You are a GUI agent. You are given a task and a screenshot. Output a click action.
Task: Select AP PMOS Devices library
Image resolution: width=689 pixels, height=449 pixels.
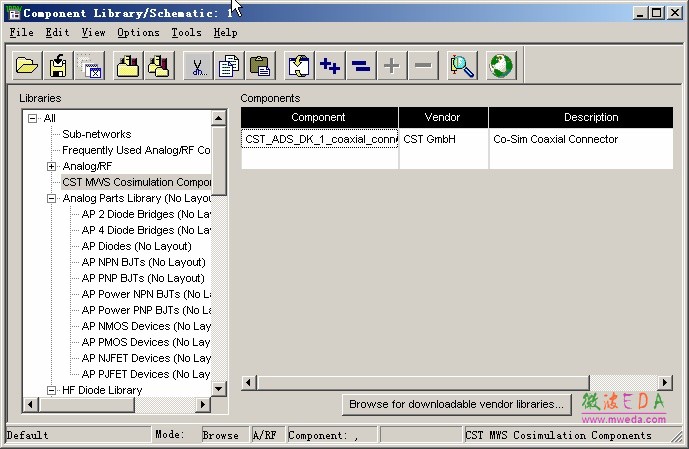click(146, 342)
